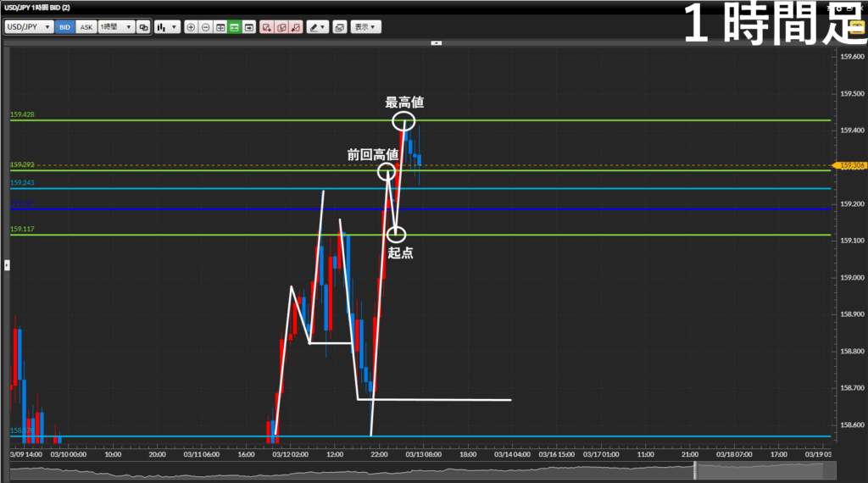Screen dimensions: 868x483
Task: Expand the left side panel arrow
Action: pos(6,265)
